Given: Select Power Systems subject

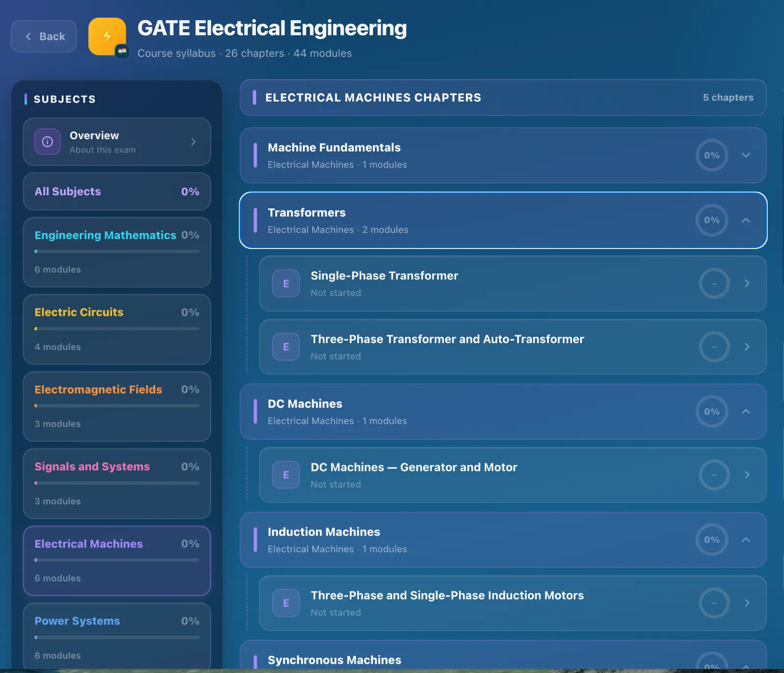Looking at the screenshot, I should (x=117, y=636).
